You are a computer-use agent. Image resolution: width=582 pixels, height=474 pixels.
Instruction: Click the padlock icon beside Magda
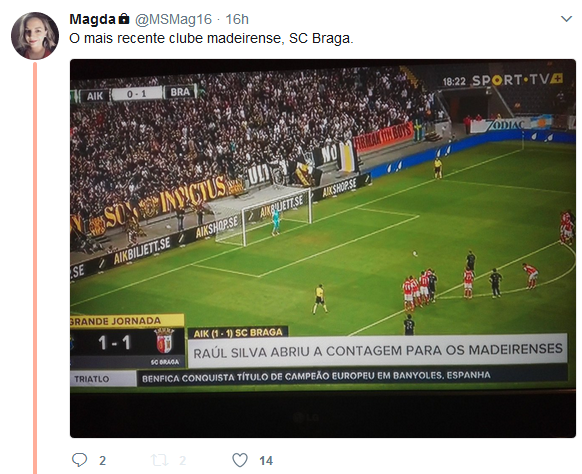124,19
